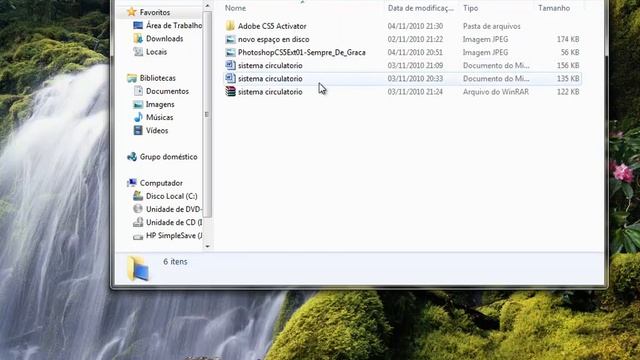The height and width of the screenshot is (360, 640).
Task: Click the navigation pane scroll down arrow
Action: 207,246
